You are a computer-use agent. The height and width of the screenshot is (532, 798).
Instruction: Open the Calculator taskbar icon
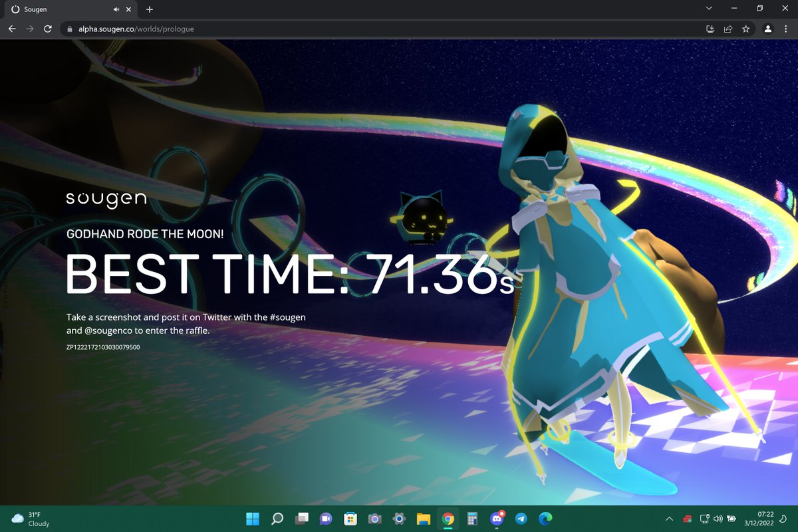click(x=473, y=519)
